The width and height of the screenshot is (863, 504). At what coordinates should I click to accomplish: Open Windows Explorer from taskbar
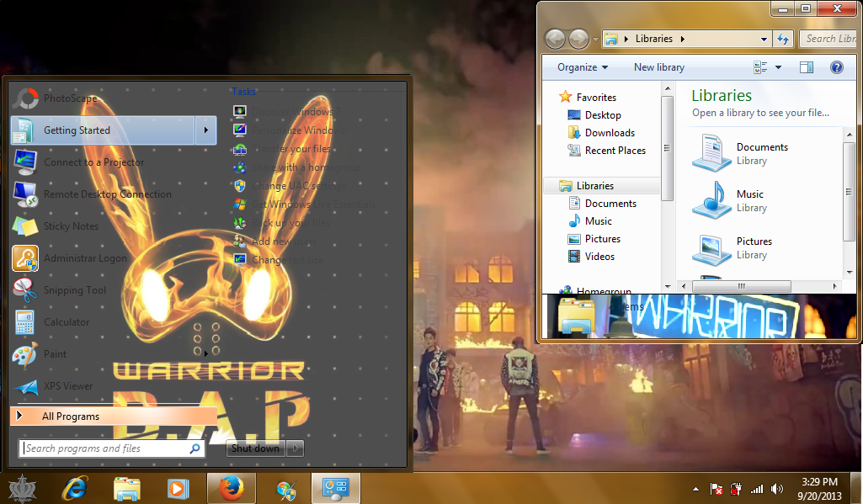(x=126, y=489)
